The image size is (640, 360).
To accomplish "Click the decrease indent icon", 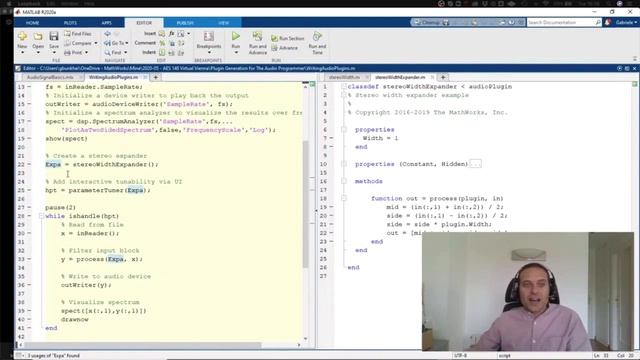I will pos(181,53).
